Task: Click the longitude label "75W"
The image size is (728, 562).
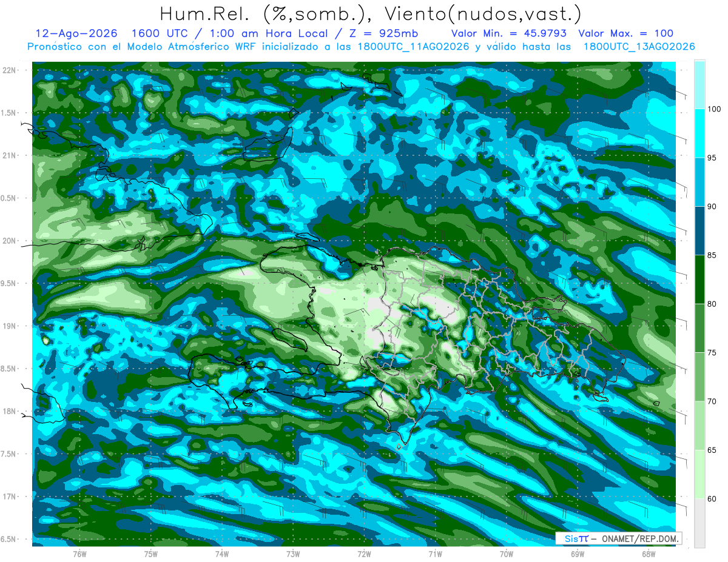Action: [151, 555]
